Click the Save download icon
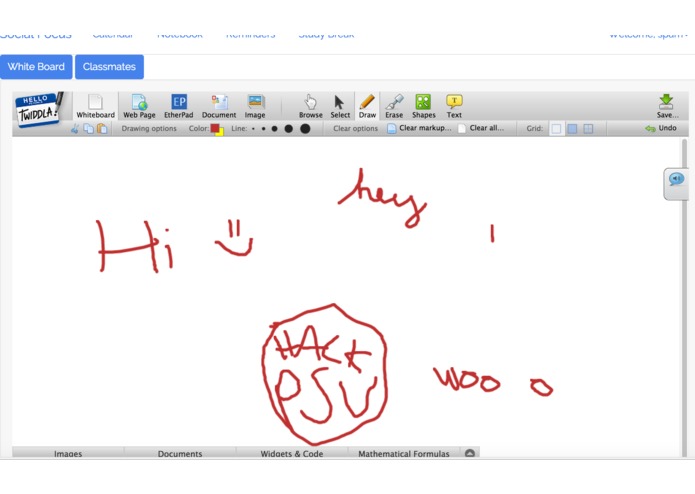Image resolution: width=695 pixels, height=494 pixels. [667, 106]
